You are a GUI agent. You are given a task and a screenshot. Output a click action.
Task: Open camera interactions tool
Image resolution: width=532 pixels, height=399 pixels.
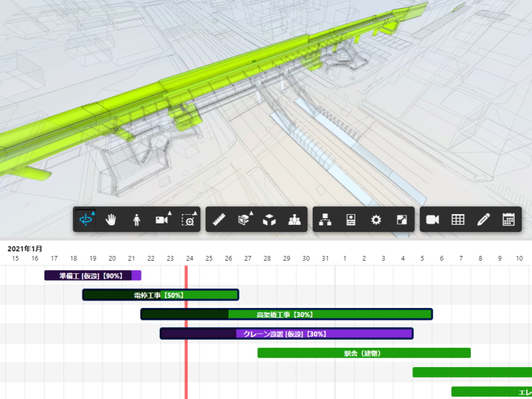(x=162, y=219)
